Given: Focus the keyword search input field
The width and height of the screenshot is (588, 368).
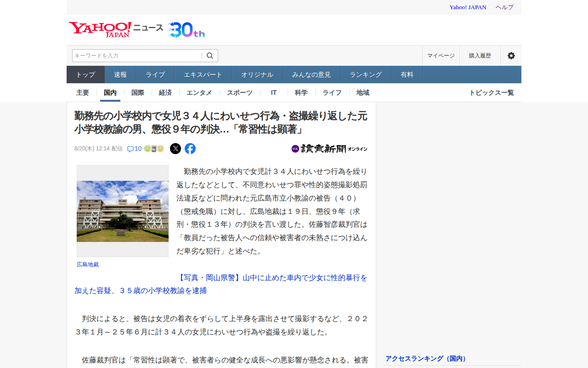Looking at the screenshot, I should point(137,56).
